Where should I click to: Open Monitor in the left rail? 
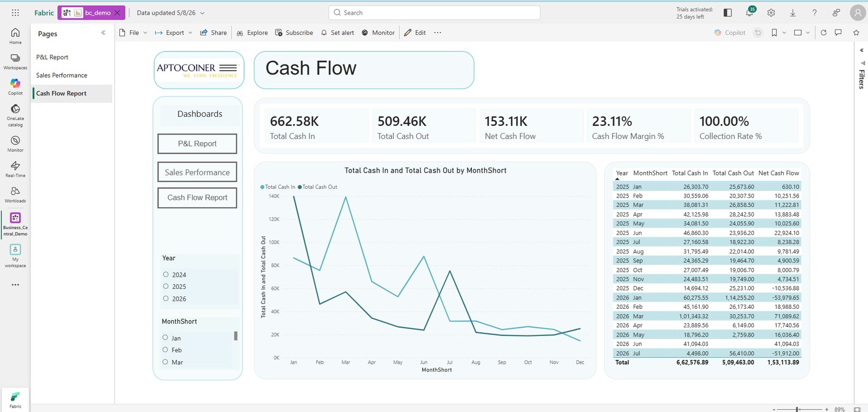(15, 144)
